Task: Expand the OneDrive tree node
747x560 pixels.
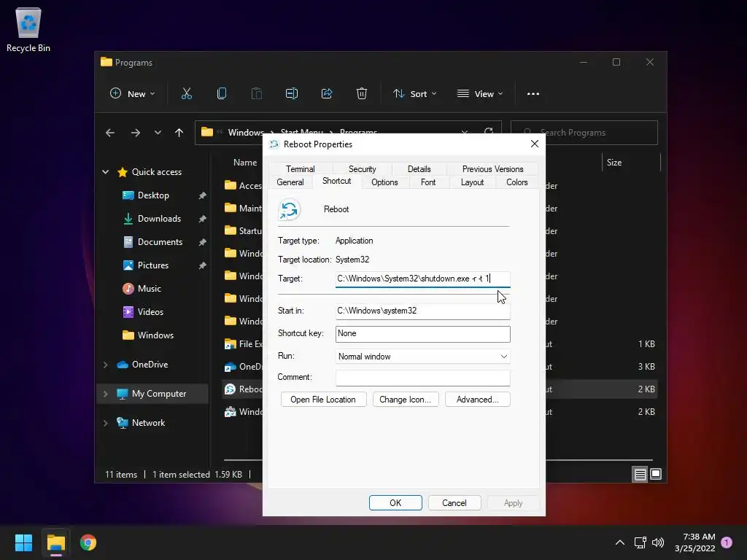Action: coord(106,365)
